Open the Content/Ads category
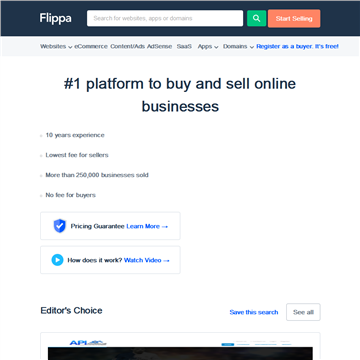 (x=127, y=47)
